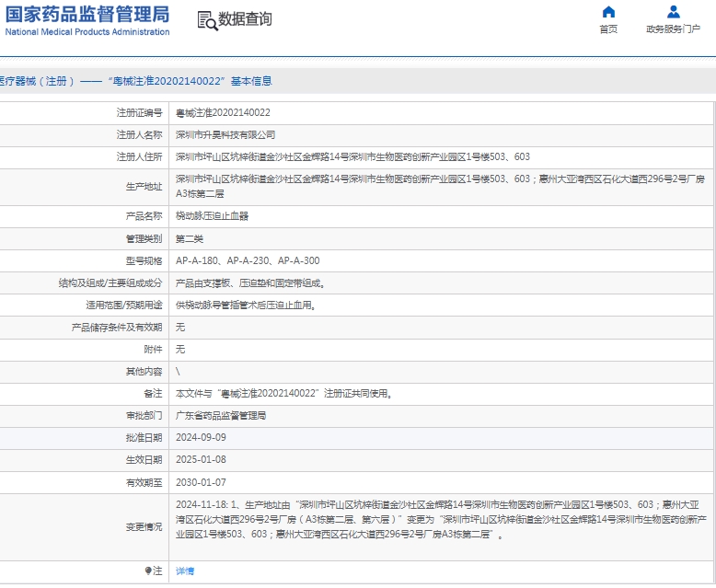Click the 型号规格 row label
The height and width of the screenshot is (588, 716).
(144, 260)
